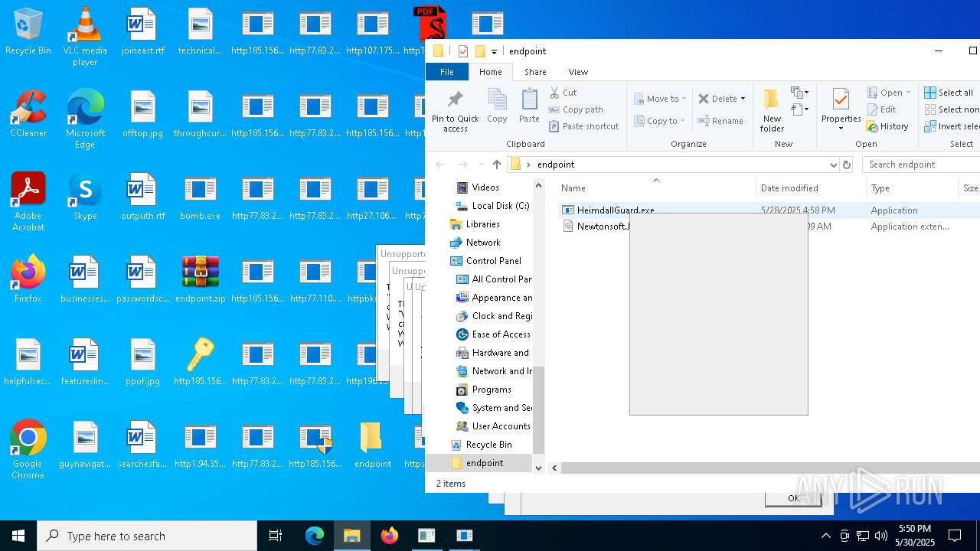Screen dimensions: 980x551
Task: Click Pin to Quick access icon
Action: point(455,111)
